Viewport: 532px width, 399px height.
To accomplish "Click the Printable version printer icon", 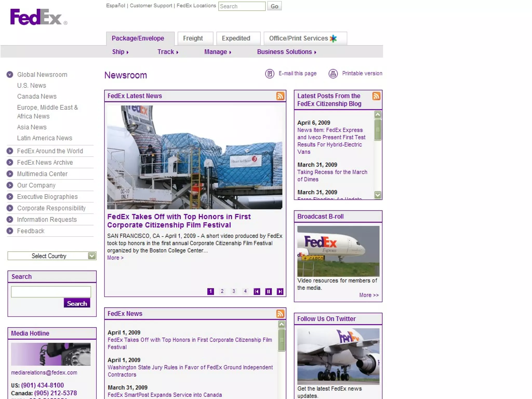I will click(x=333, y=74).
